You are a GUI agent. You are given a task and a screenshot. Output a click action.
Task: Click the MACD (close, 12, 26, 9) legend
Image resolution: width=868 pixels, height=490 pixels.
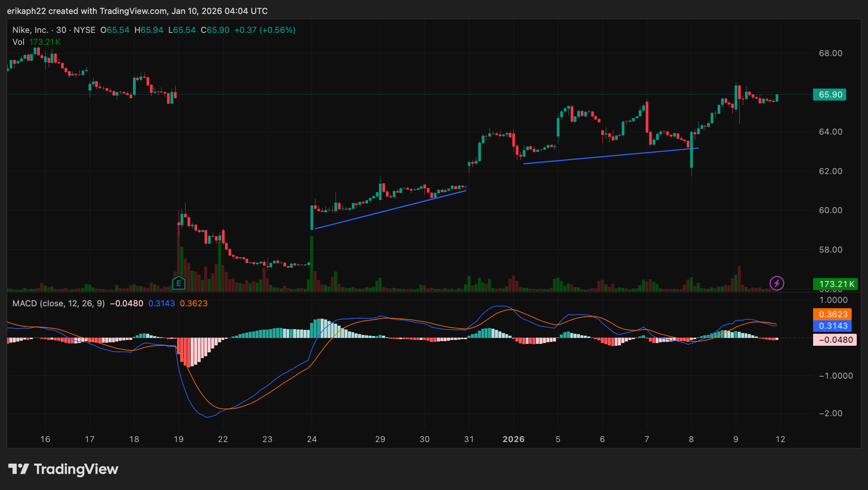pyautogui.click(x=58, y=304)
